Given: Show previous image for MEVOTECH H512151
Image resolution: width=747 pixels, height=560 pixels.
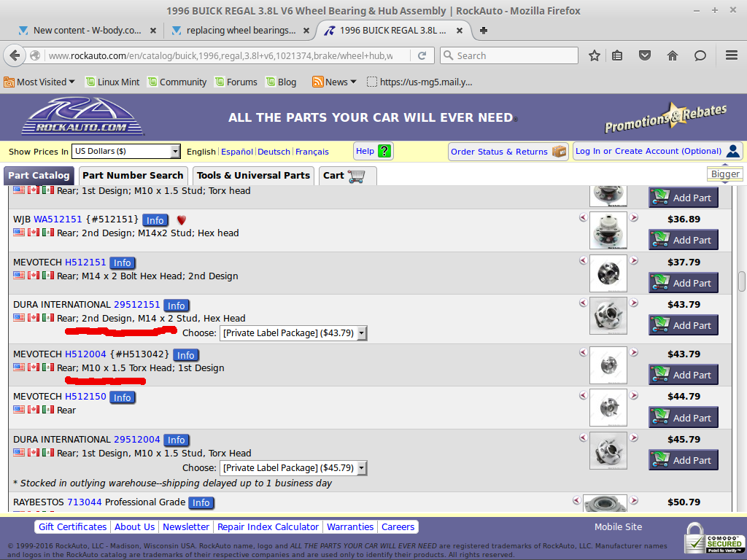Looking at the screenshot, I should tap(583, 260).
